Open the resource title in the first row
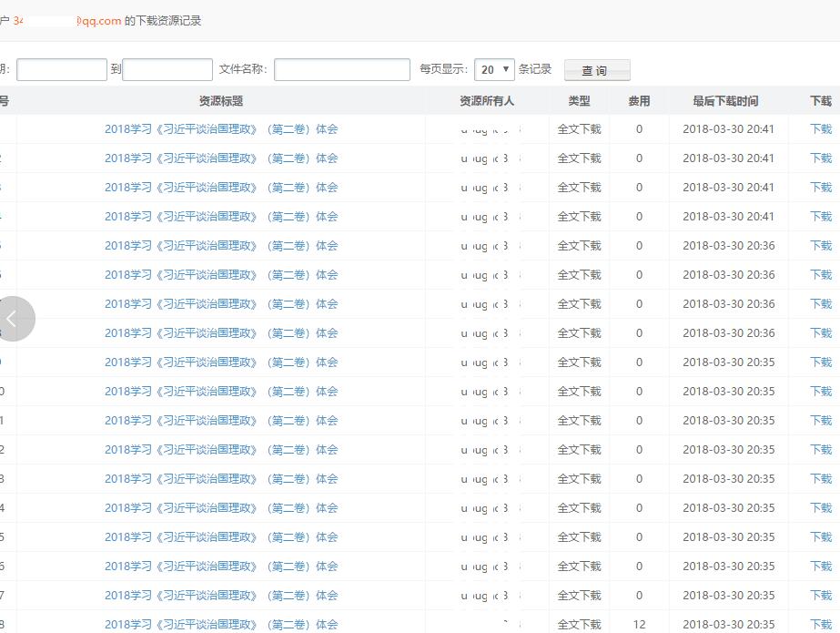The image size is (840, 633). 221,129
